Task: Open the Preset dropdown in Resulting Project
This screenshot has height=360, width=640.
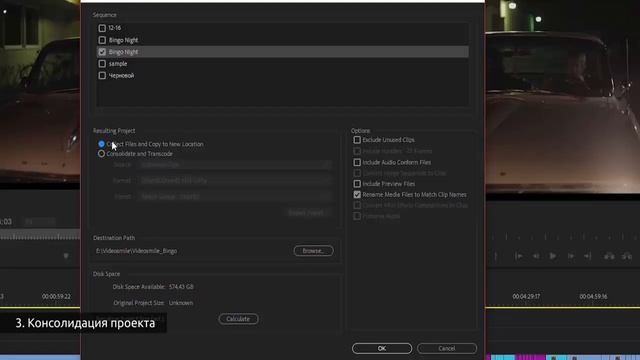Action: [234, 196]
